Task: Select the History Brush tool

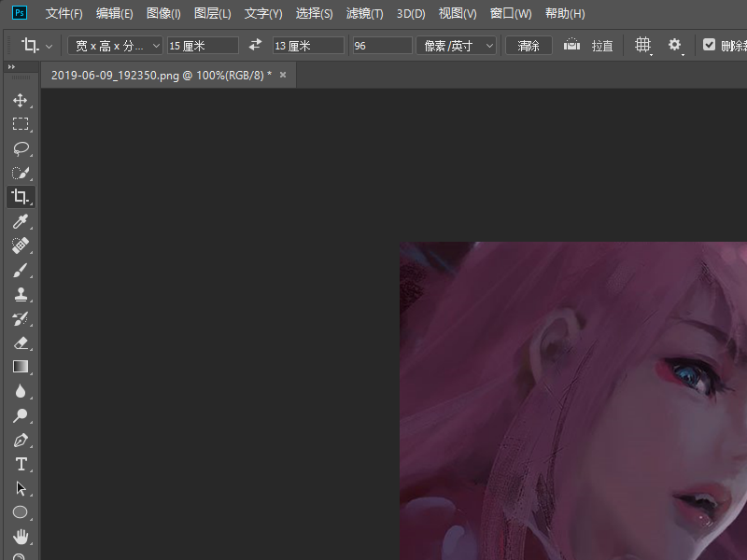Action: coord(20,318)
